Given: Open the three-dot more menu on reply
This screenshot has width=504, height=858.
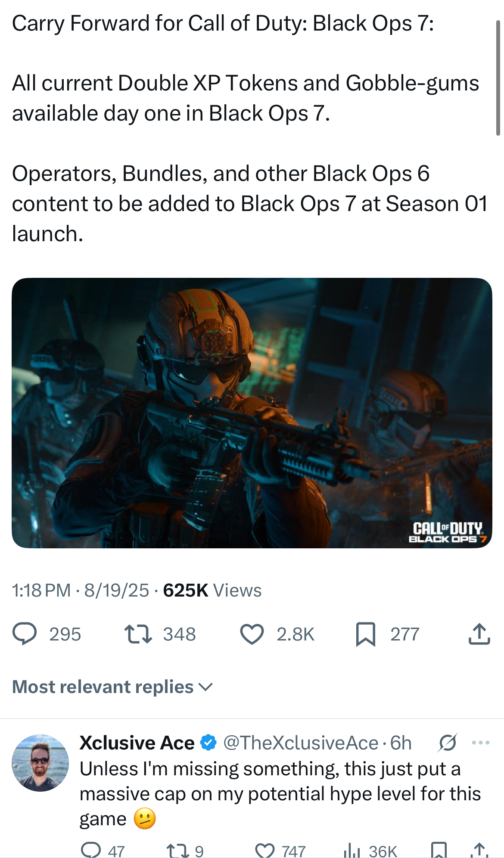Looking at the screenshot, I should 481,743.
